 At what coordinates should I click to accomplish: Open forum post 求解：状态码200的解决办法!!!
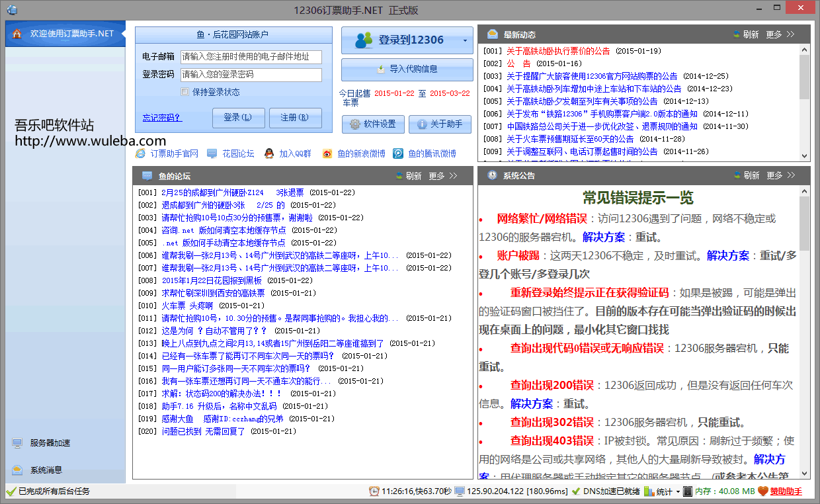(222, 394)
